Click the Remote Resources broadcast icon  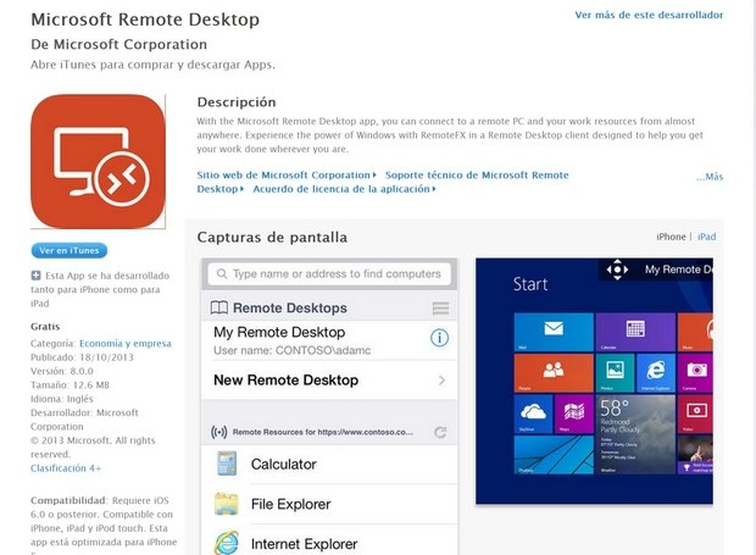(x=219, y=432)
